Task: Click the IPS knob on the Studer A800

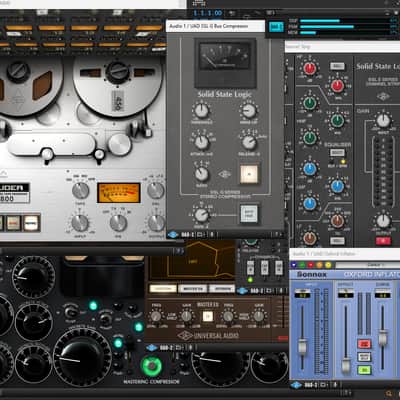Action: (x=118, y=223)
